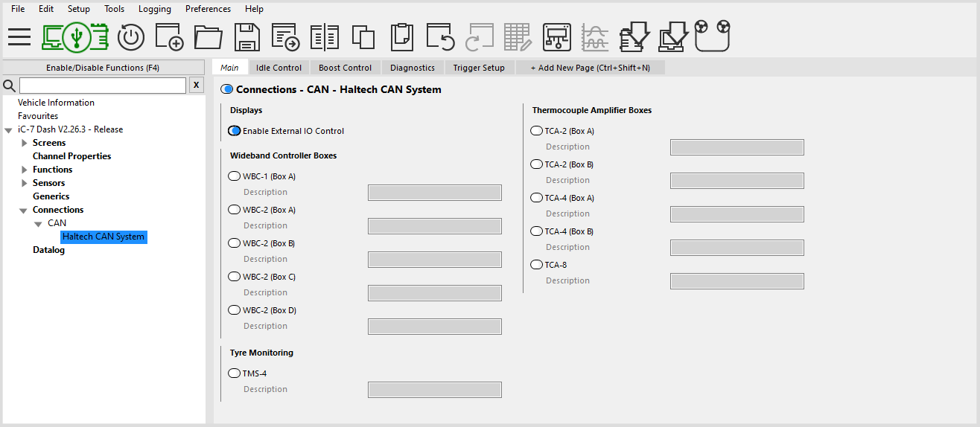
Task: Click the save-as arrow document icon
Action: click(286, 36)
